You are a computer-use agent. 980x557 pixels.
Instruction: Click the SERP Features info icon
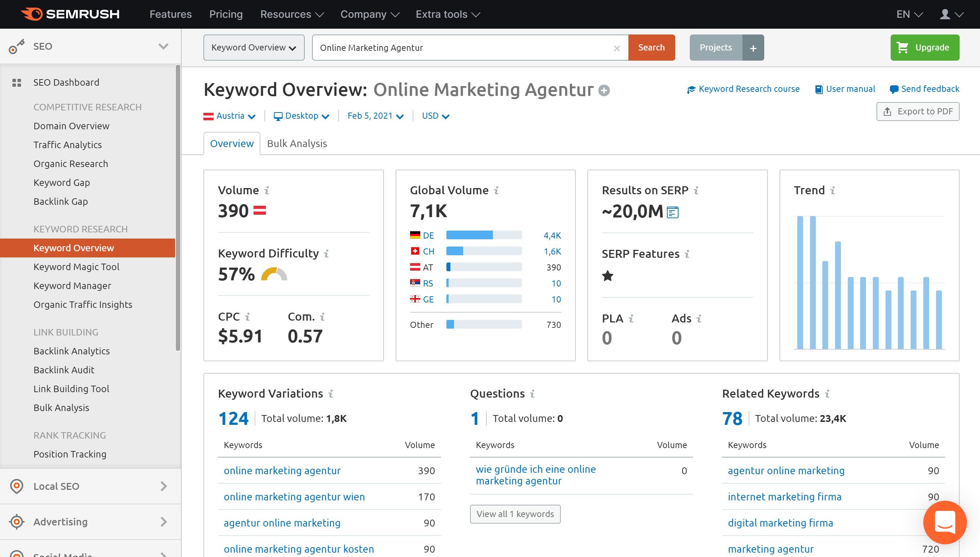pyautogui.click(x=687, y=254)
